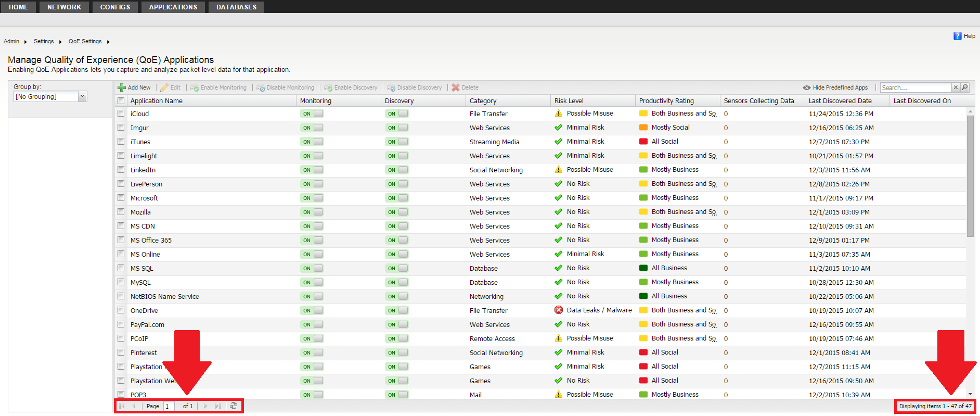Screen dimensions: 980x416
Task: Click Disable Discovery in the toolbar
Action: tap(415, 87)
